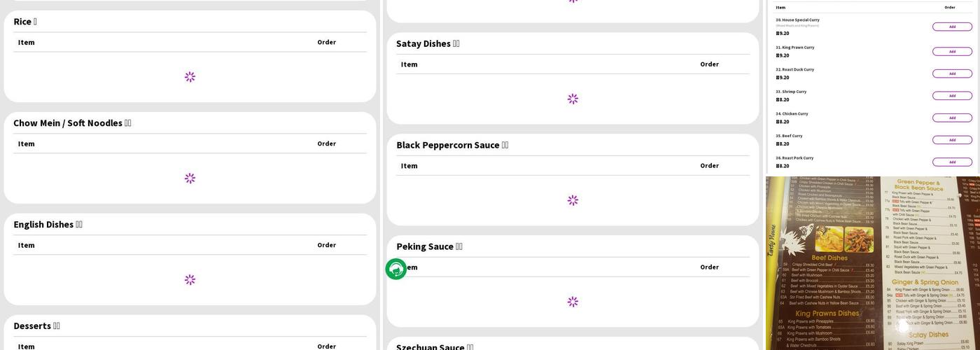Click the icon next to English Dishes heading
Screen dimensions: 980x350
pyautogui.click(x=79, y=225)
